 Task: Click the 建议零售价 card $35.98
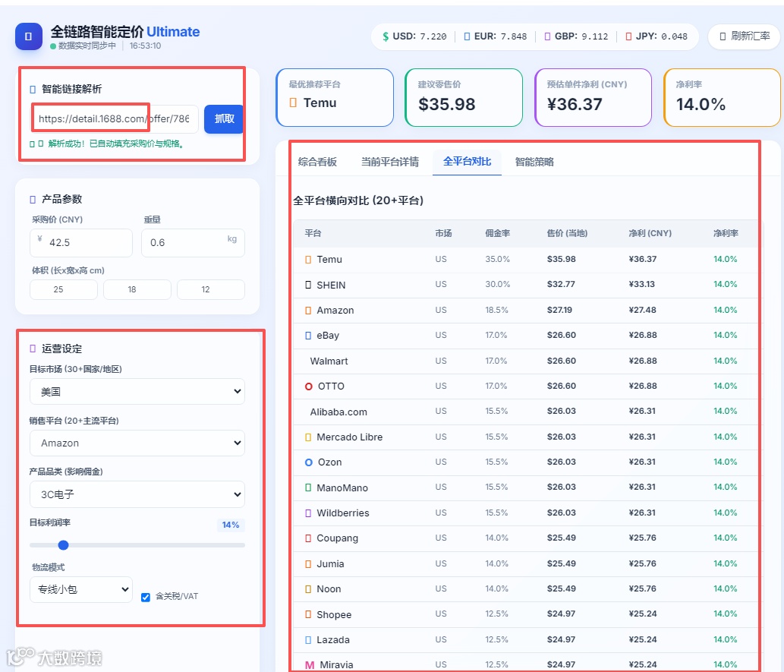pyautogui.click(x=464, y=97)
